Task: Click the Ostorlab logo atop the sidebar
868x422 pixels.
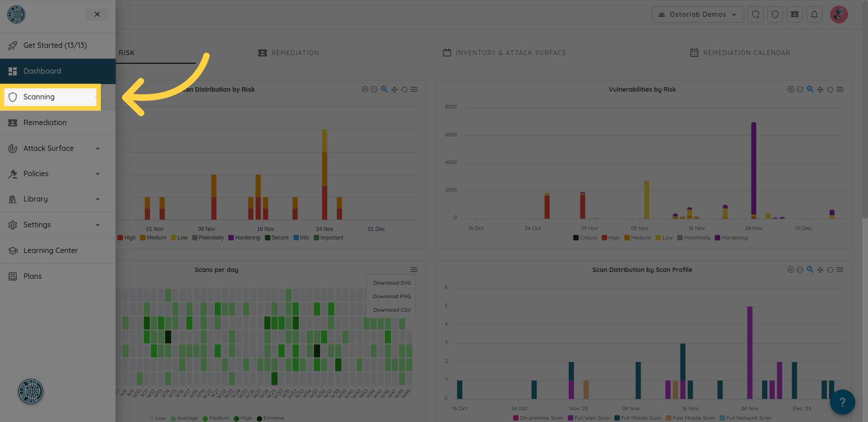Action: pos(16,14)
